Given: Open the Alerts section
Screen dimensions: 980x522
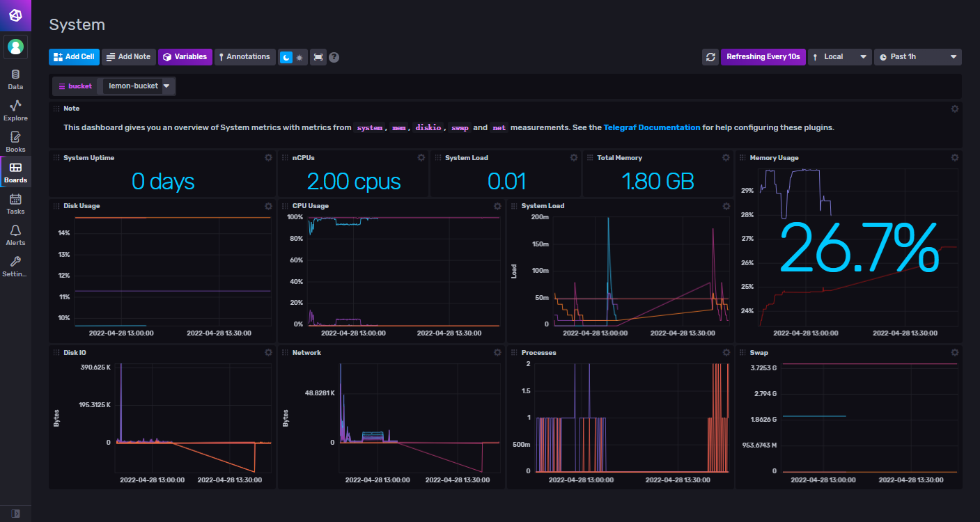Looking at the screenshot, I should (15, 235).
